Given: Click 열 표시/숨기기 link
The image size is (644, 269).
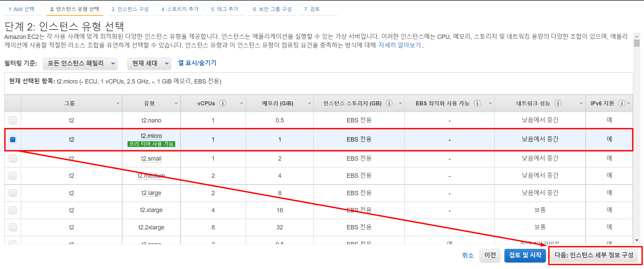Looking at the screenshot, I should (197, 63).
